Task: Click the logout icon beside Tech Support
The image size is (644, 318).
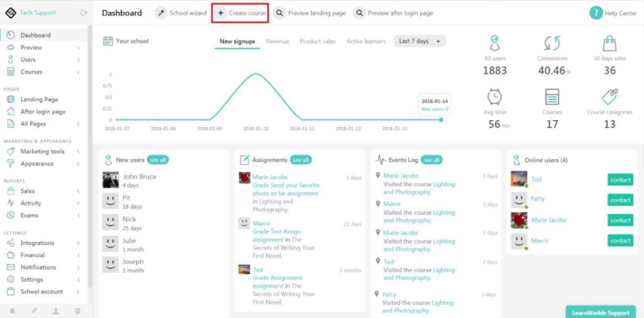Action: coord(84,13)
